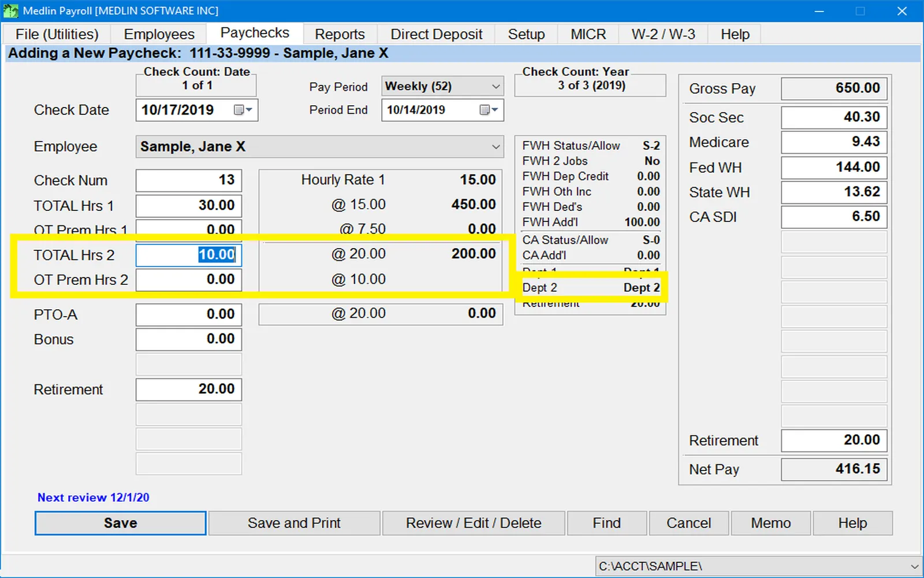Edit the right-panel Retirement amount field
The image size is (924, 578).
(834, 440)
